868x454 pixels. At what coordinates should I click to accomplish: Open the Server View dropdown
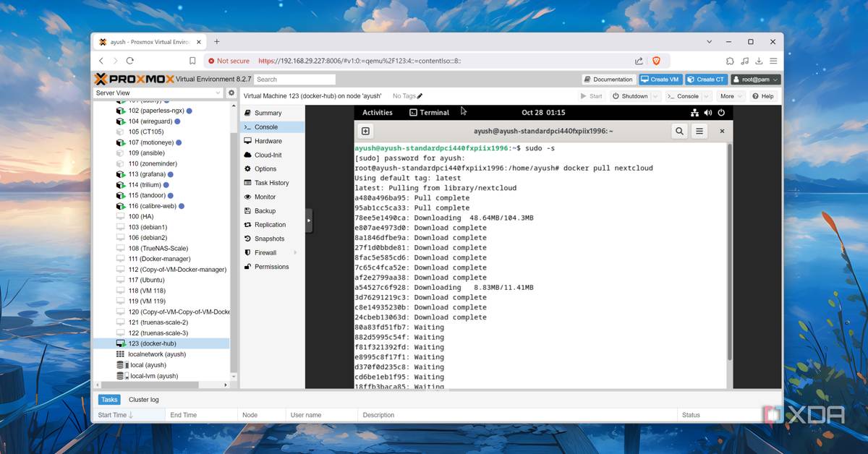[x=158, y=93]
